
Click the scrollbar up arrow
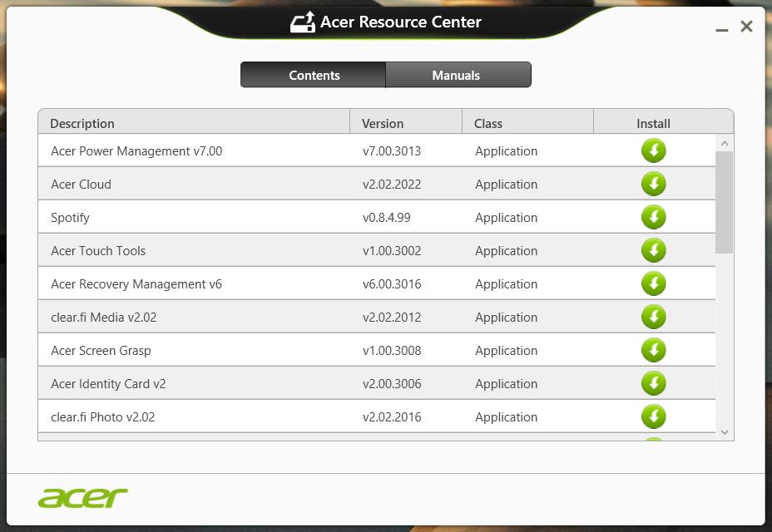725,144
